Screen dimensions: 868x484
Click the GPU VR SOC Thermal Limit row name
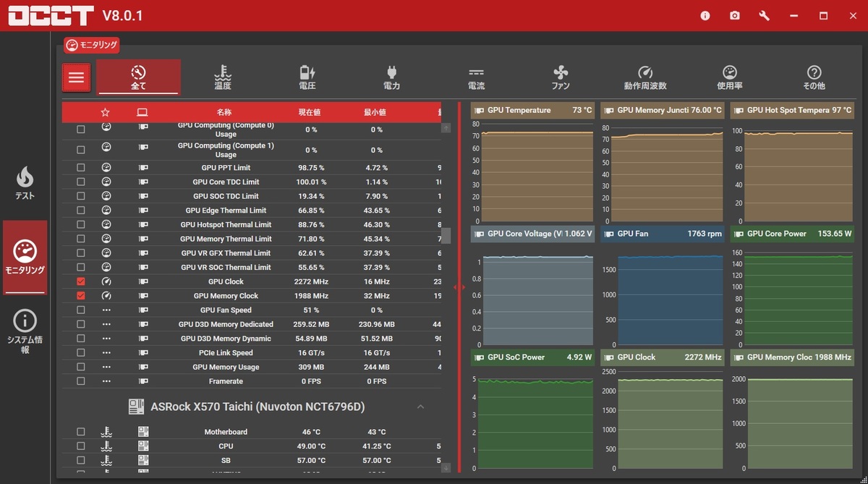click(x=226, y=267)
